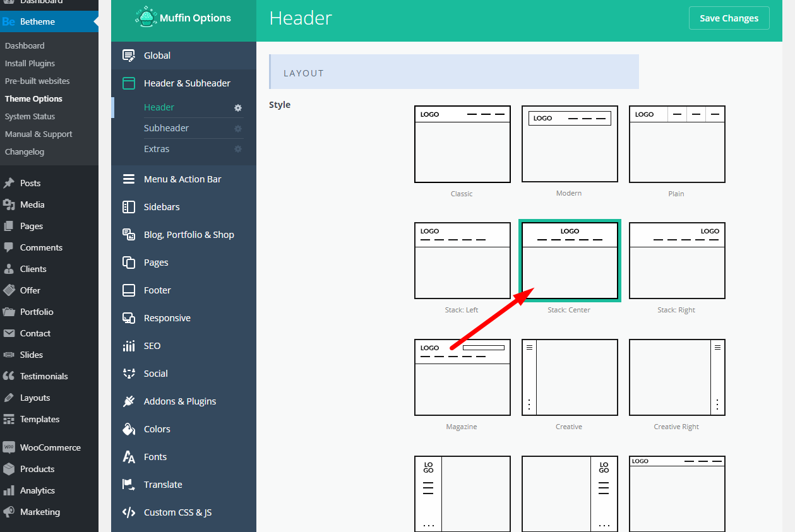Click the Sidebars panel icon
795x532 pixels.
129,207
